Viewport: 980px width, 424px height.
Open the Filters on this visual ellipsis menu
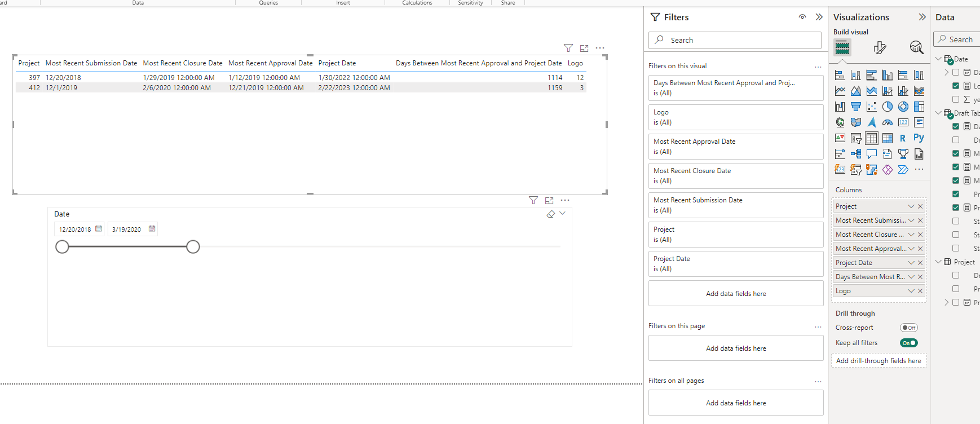click(818, 67)
